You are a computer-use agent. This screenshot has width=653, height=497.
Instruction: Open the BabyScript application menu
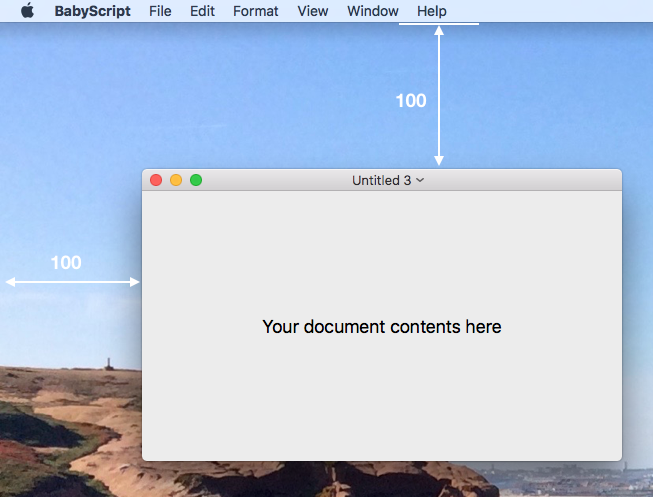coord(92,11)
